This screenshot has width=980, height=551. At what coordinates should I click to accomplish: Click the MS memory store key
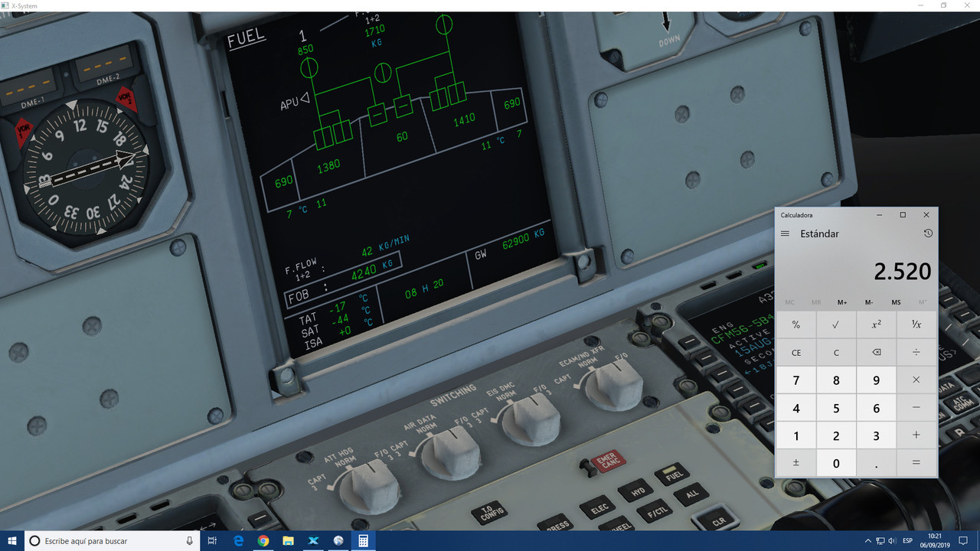coord(896,302)
